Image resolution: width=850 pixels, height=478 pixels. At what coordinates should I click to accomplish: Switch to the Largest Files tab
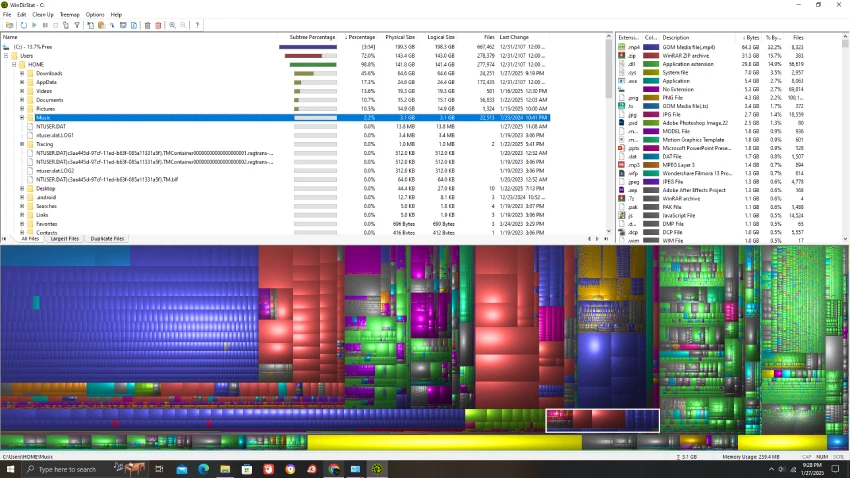click(65, 238)
